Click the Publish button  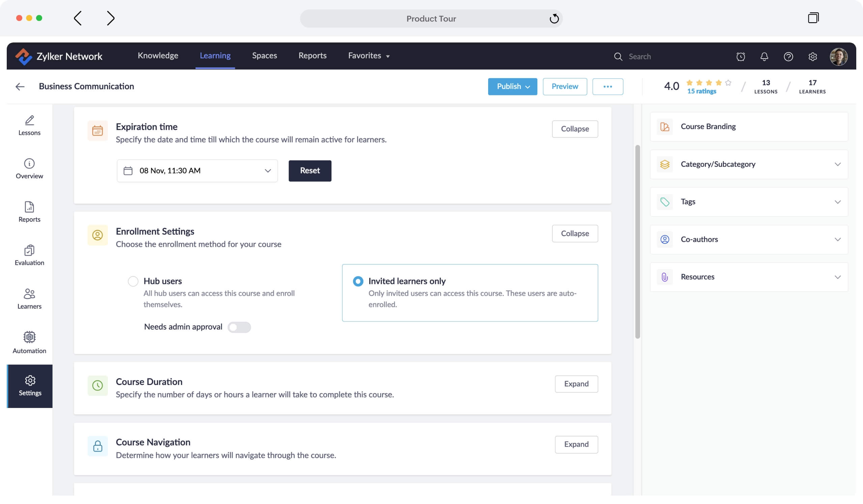pyautogui.click(x=512, y=87)
